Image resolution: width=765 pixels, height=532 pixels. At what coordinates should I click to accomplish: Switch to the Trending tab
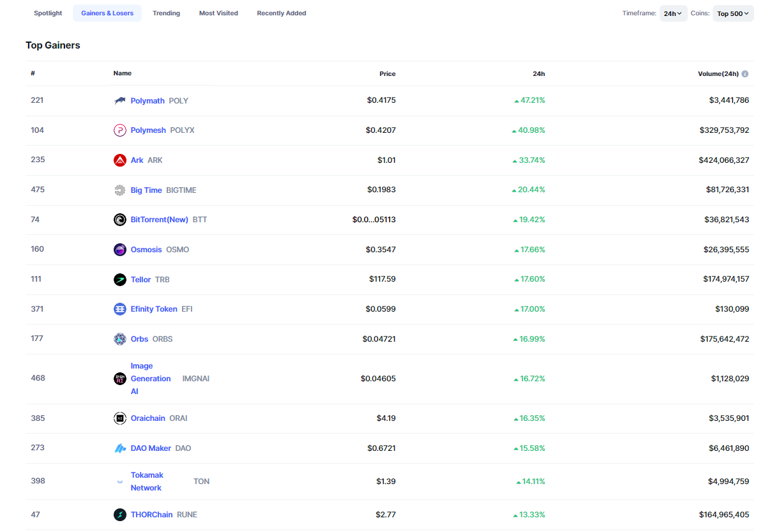tap(166, 13)
